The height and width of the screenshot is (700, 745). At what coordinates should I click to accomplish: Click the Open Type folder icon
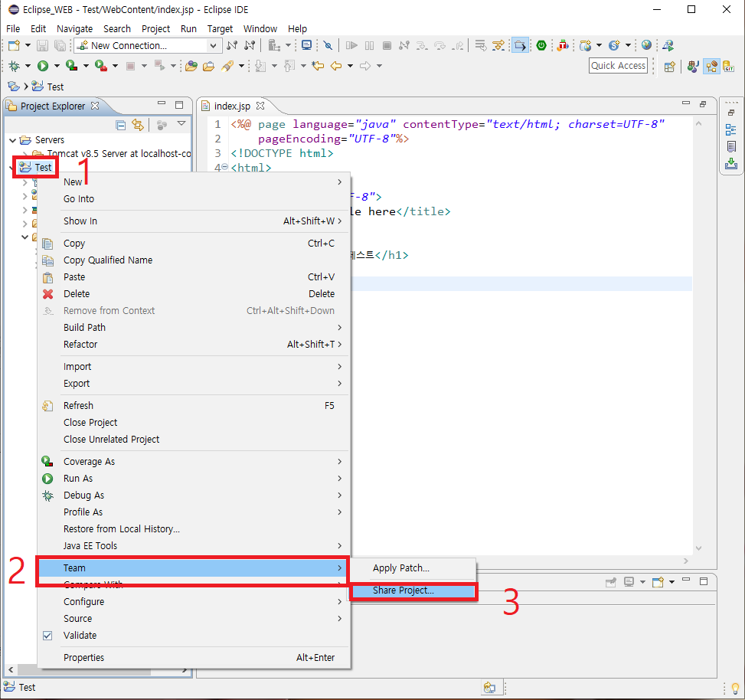click(191, 66)
